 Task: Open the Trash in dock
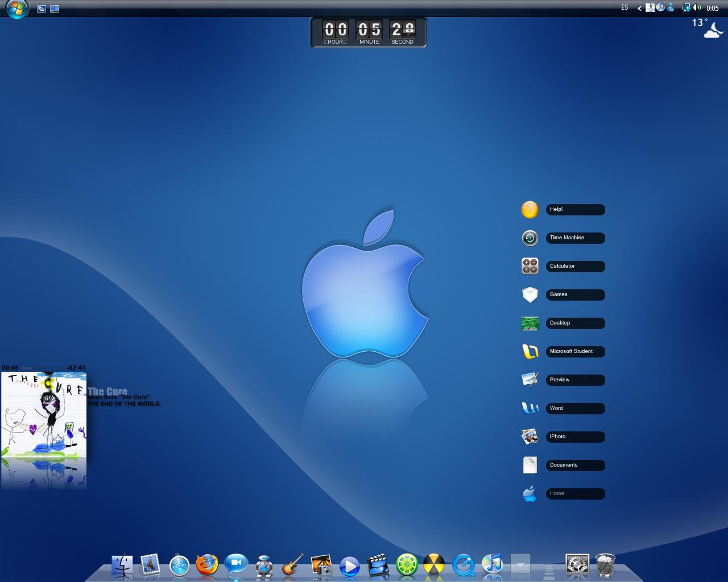tap(605, 565)
